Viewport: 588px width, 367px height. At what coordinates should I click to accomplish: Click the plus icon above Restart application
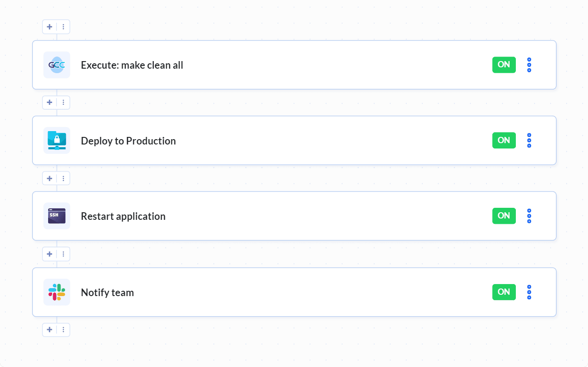(x=49, y=178)
